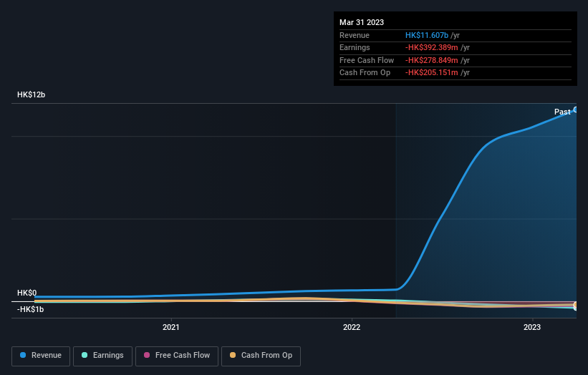The width and height of the screenshot is (588, 375).
Task: Click the HK$0 y-axis label
Action: pos(27,293)
